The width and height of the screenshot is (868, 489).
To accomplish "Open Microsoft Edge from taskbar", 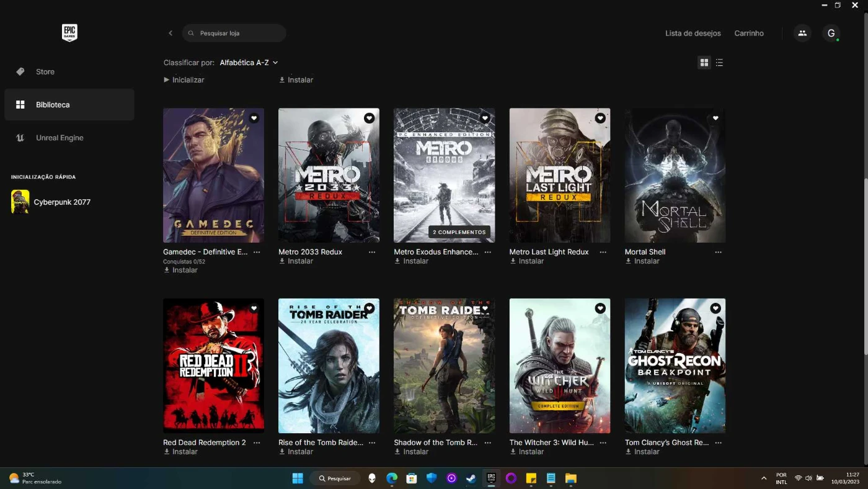I will pyautogui.click(x=392, y=478).
